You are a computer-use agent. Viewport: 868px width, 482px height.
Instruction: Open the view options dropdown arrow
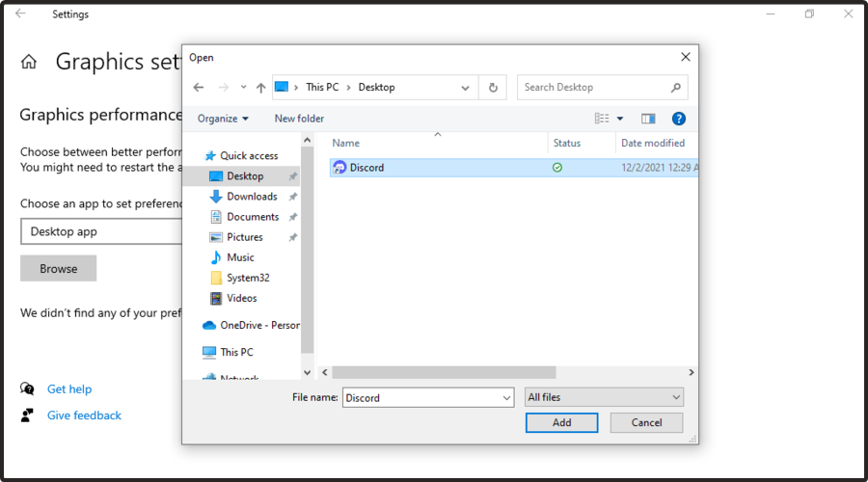(x=620, y=119)
